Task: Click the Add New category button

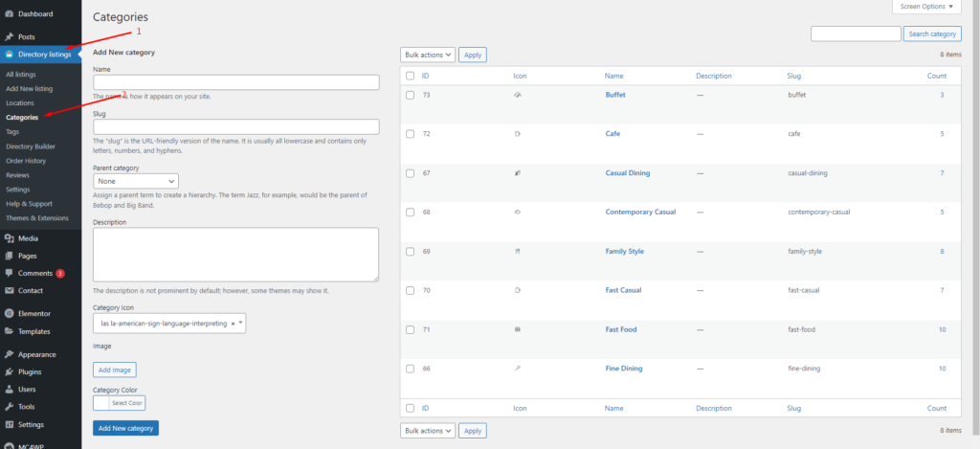Action: point(125,428)
